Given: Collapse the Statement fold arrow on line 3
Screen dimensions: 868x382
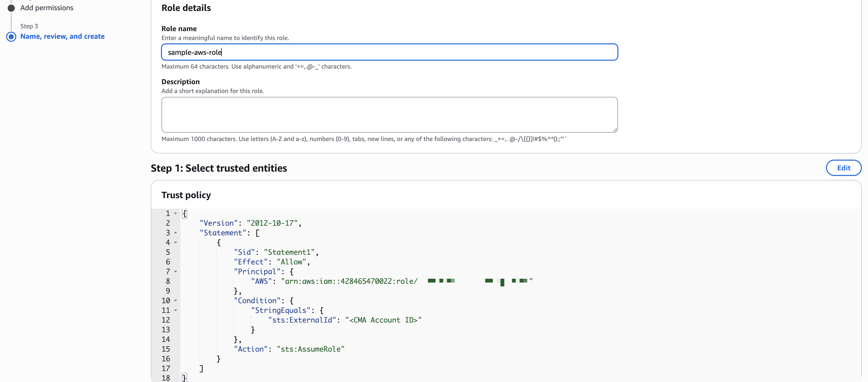Looking at the screenshot, I should pyautogui.click(x=175, y=233).
